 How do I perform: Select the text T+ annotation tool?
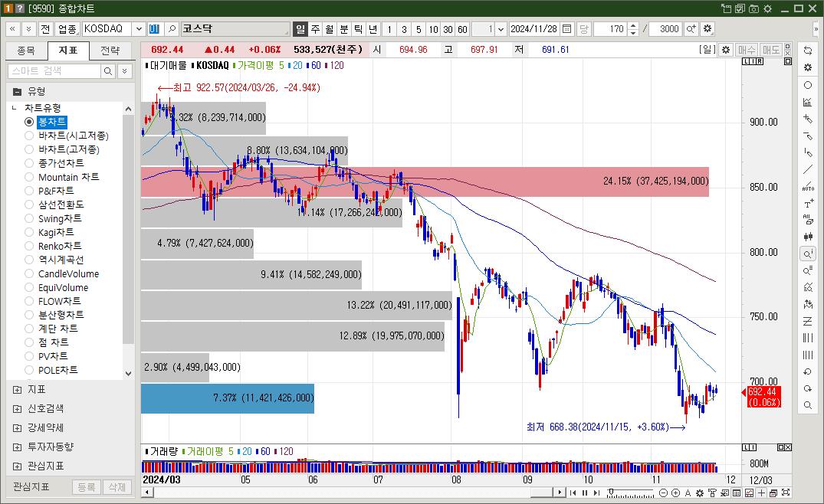(x=808, y=203)
